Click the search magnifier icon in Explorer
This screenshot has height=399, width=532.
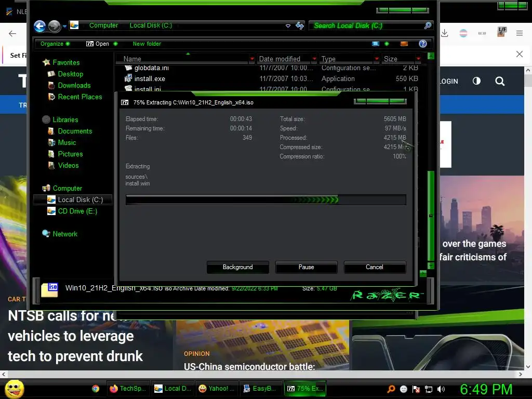(428, 25)
